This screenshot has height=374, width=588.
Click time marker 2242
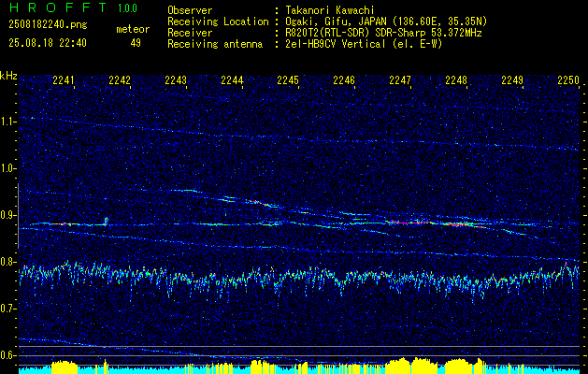tap(120, 80)
